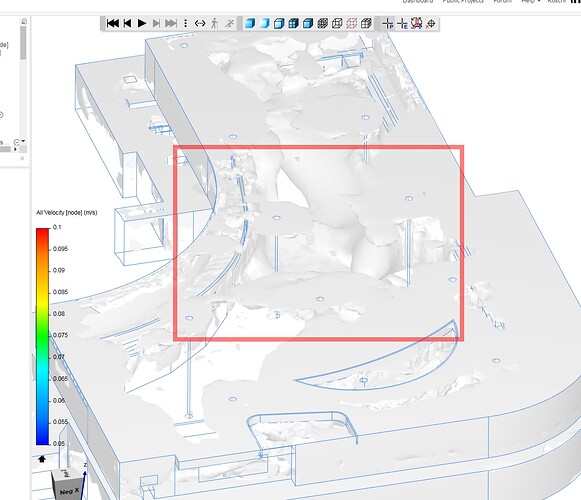
Task: Jump to the first animation frame
Action: click(113, 23)
